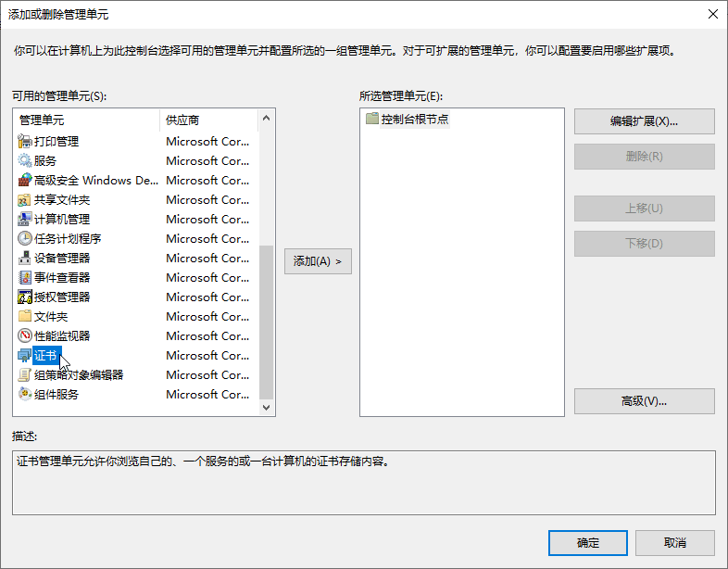This screenshot has width=728, height=569.
Task: Select 组策略对象编辑器 snap-in text
Action: pos(79,375)
